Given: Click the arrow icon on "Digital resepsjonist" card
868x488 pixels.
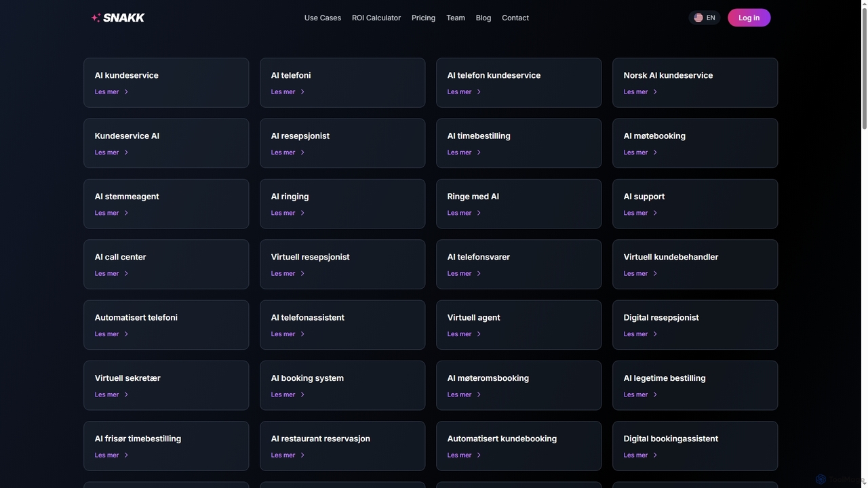Looking at the screenshot, I should [655, 334].
